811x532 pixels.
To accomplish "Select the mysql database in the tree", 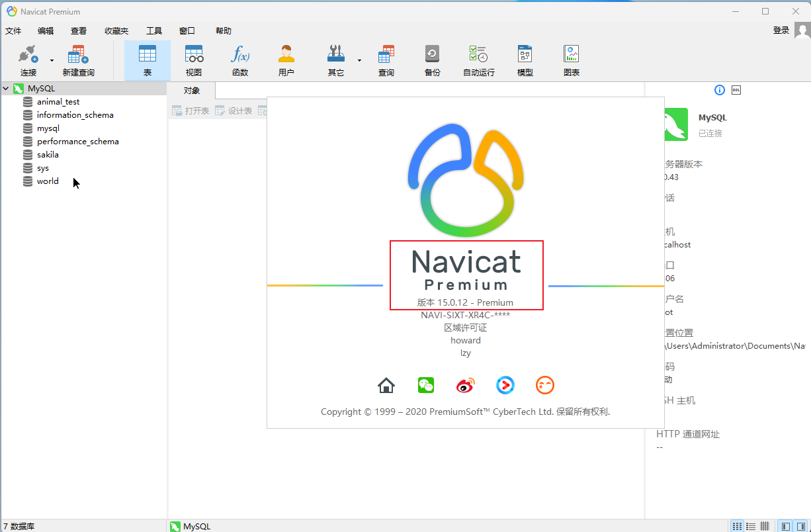I will pyautogui.click(x=48, y=128).
